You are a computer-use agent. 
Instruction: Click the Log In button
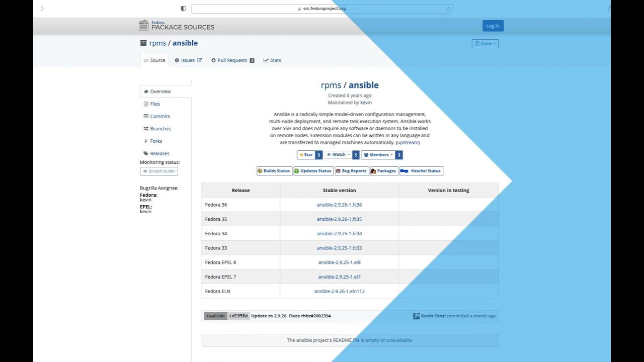tap(493, 26)
